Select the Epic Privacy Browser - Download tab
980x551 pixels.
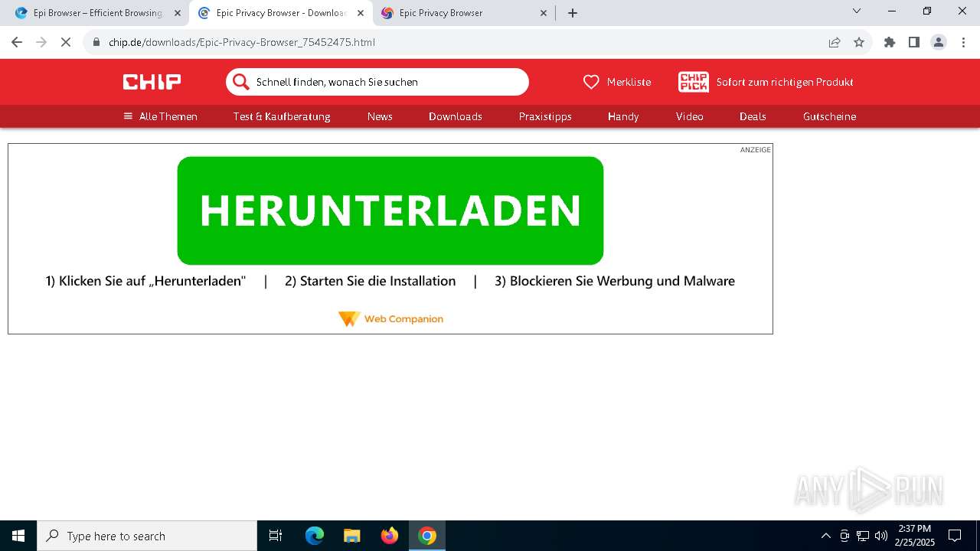coord(281,13)
